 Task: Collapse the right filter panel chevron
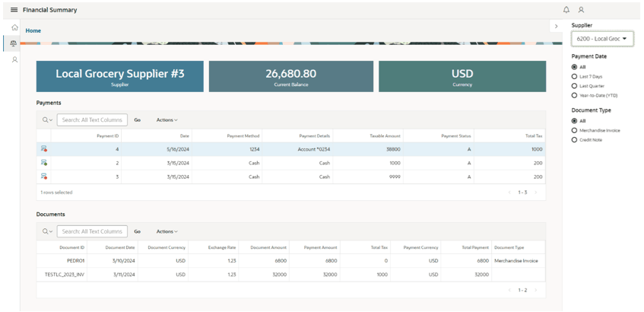click(556, 27)
